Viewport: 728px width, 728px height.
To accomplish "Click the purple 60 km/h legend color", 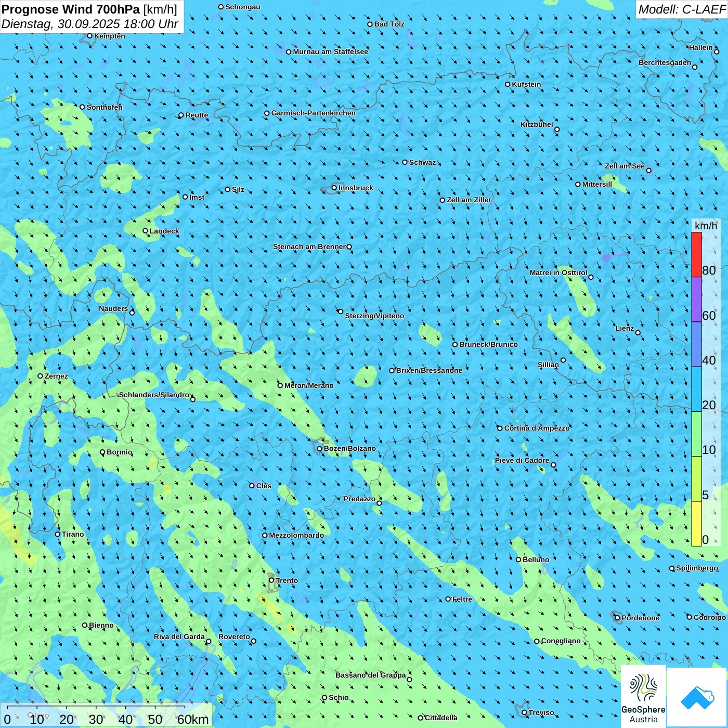I will [x=696, y=300].
